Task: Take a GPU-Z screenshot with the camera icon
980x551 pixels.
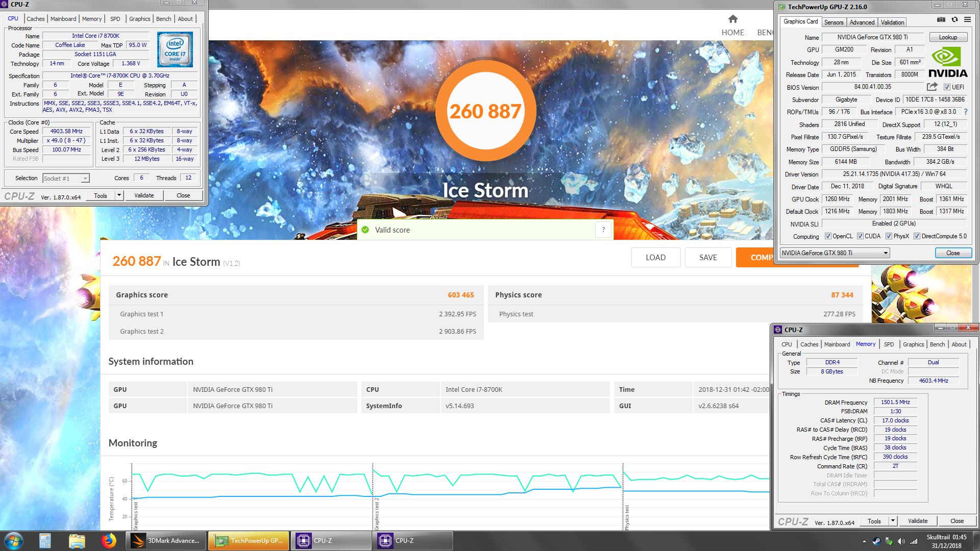Action: pos(941,20)
